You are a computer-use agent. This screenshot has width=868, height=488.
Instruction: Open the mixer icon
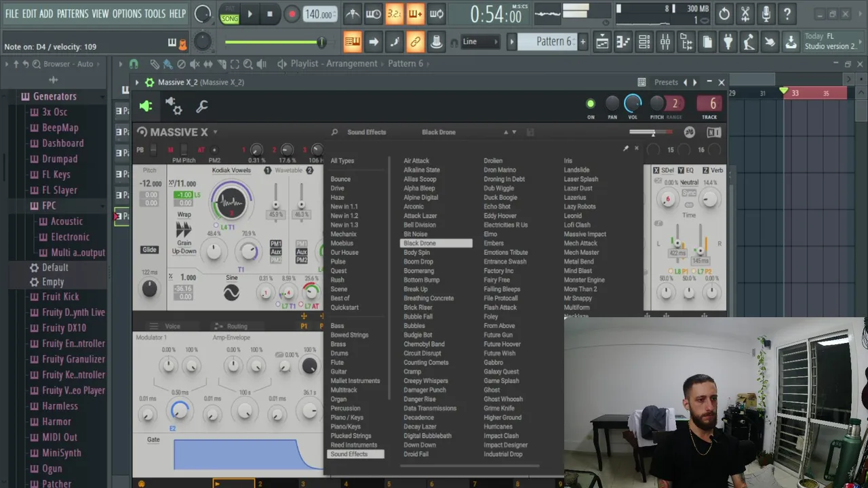click(x=665, y=42)
